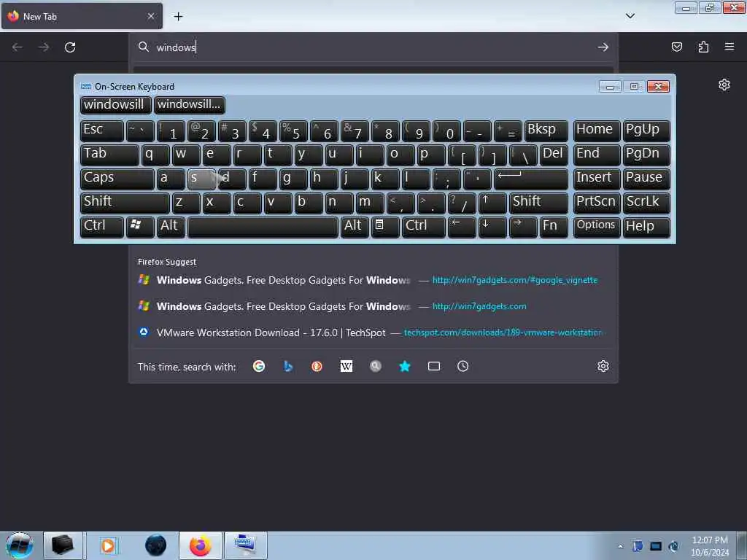Search Bookmarks via the star icon
747x560 pixels.
click(404, 366)
